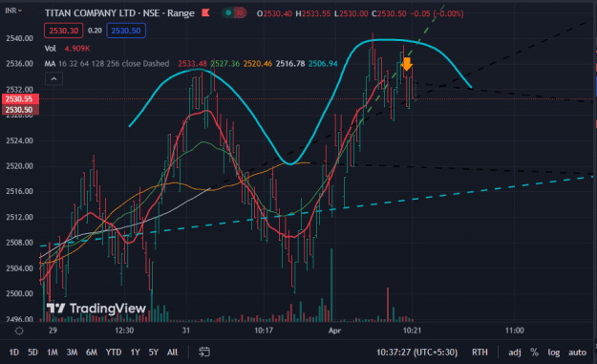Select the MA 16 32 64 indicator legend
The width and height of the screenshot is (597, 364).
click(x=107, y=64)
